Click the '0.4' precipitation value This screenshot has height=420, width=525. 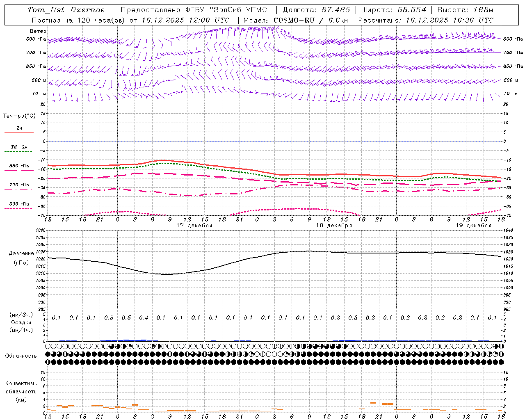(144, 318)
